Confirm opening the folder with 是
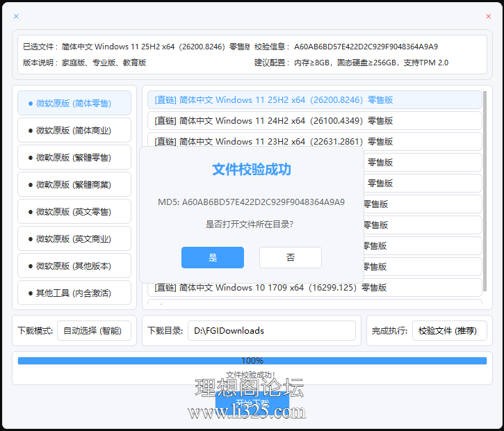 (x=213, y=257)
